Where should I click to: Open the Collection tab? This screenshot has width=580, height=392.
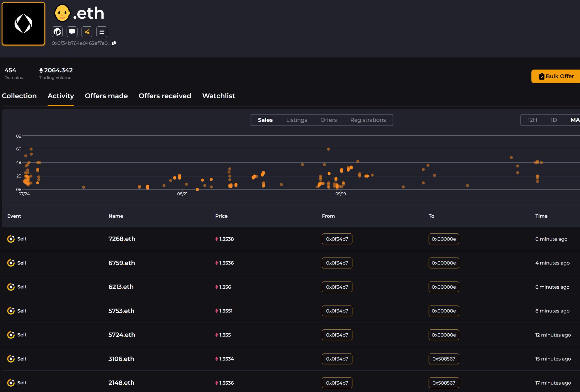point(19,96)
